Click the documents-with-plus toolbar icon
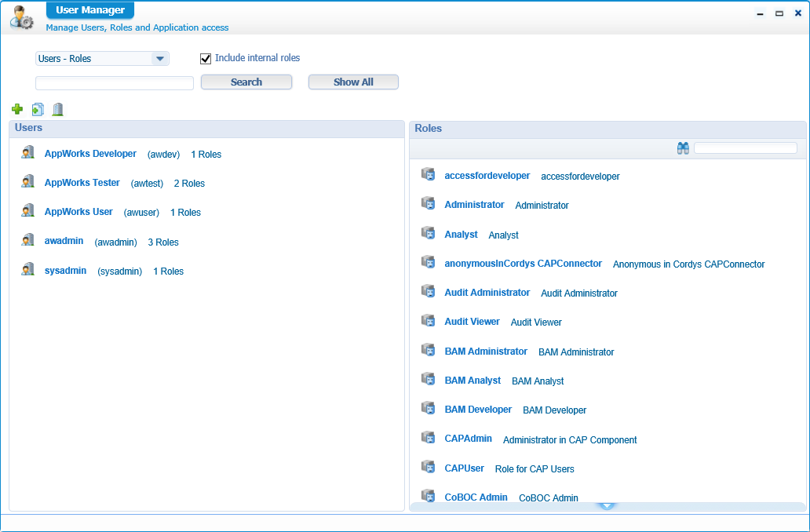The image size is (810, 532). (x=38, y=109)
